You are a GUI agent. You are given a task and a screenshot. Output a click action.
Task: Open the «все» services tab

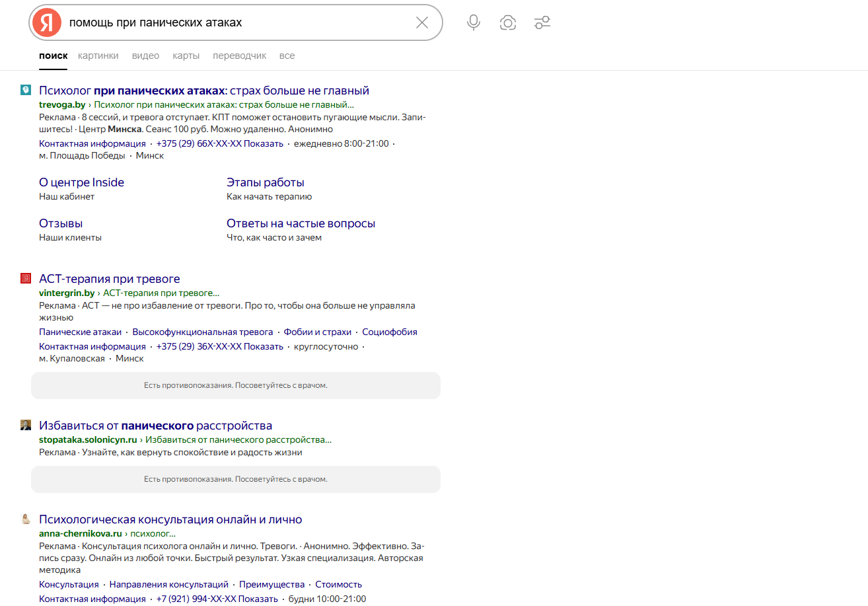click(x=287, y=56)
